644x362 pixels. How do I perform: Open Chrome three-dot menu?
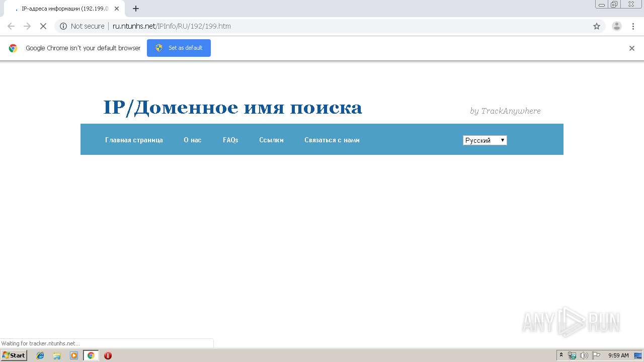(x=633, y=26)
